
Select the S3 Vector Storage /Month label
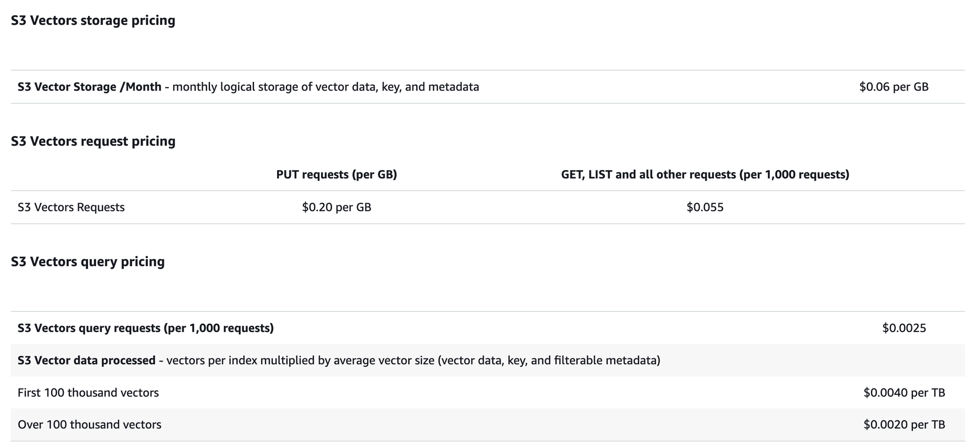click(x=89, y=87)
